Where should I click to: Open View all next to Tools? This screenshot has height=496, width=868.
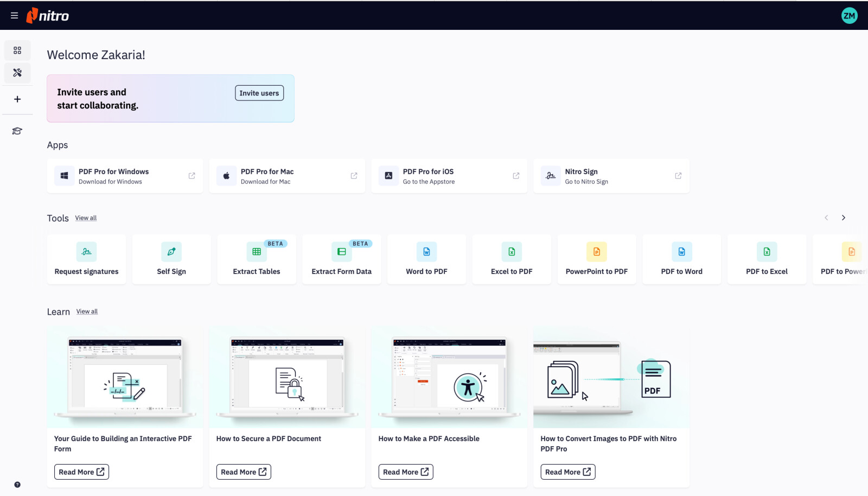86,218
